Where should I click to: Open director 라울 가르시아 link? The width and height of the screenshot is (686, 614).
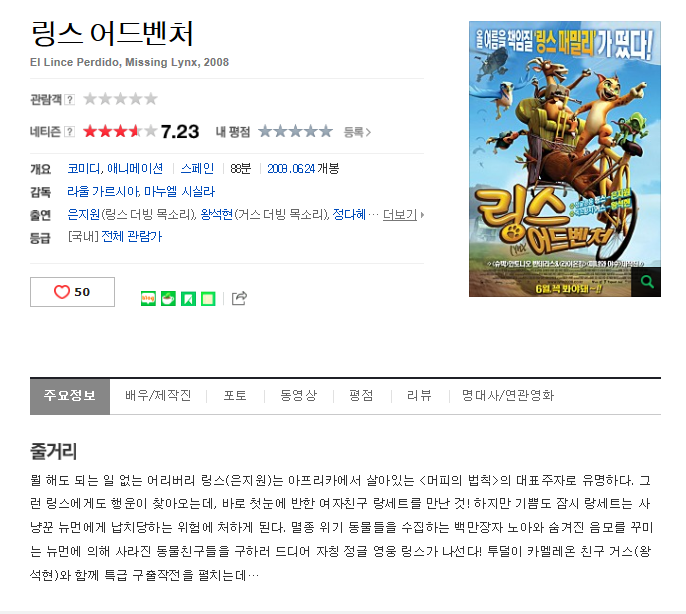103,192
